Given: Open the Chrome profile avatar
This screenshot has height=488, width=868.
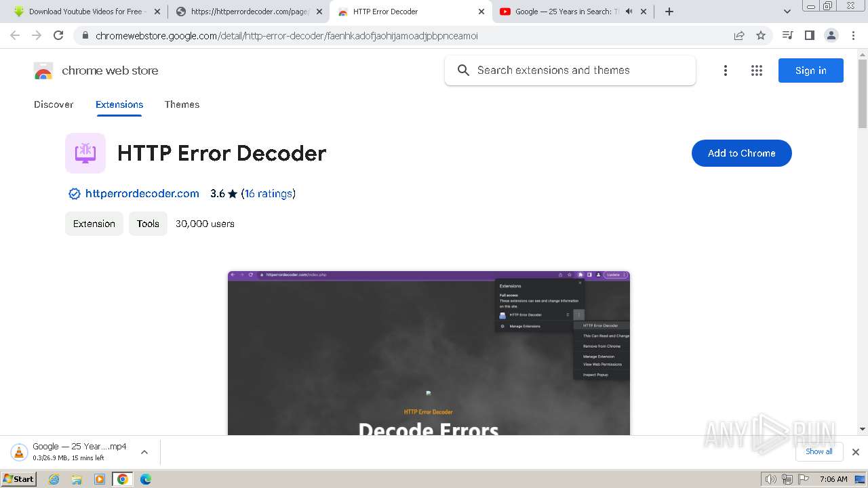Looking at the screenshot, I should [831, 35].
